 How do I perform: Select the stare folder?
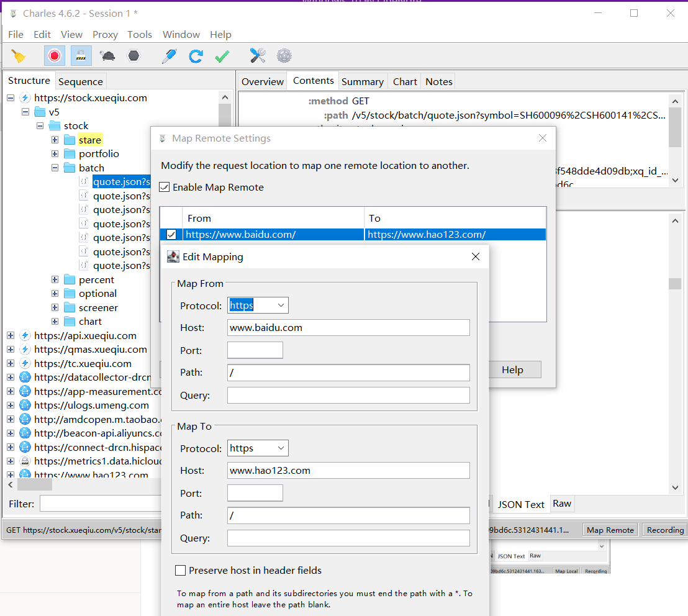(90, 140)
